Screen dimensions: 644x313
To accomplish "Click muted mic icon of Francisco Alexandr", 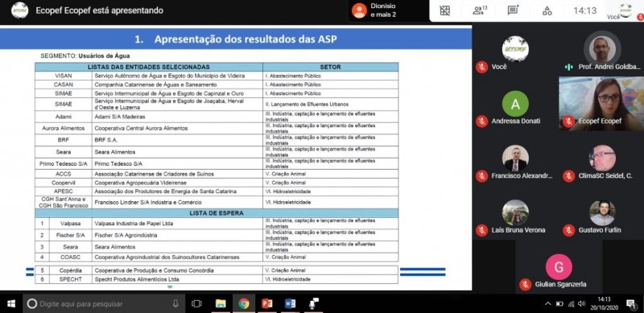I will pos(481,175).
